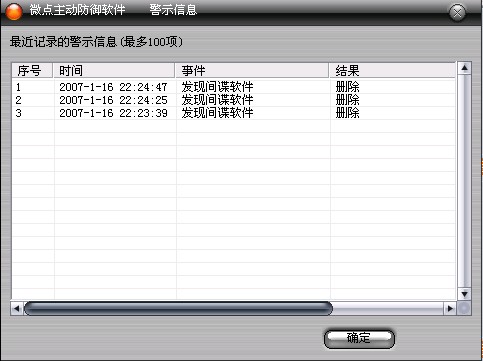Close the 警示信息 dialog
This screenshot has height=361, width=483.
coord(457,13)
